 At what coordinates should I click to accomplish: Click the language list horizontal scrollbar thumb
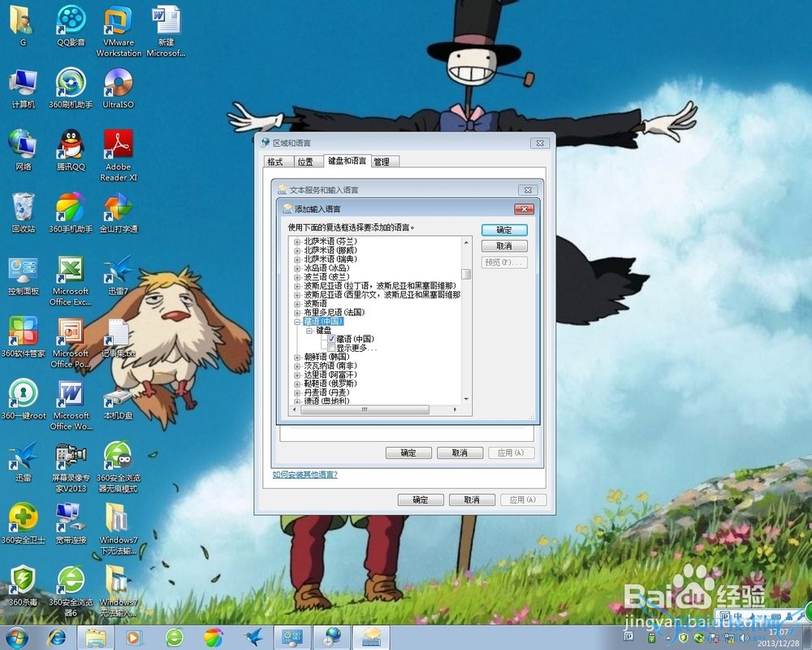(365, 409)
